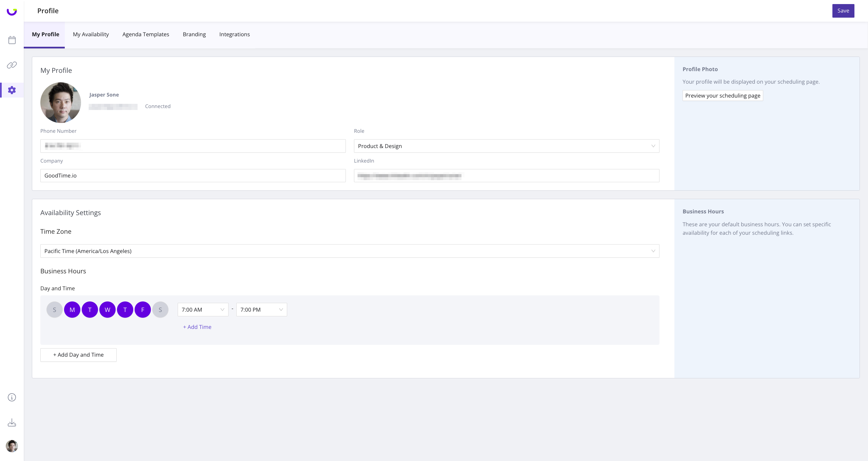This screenshot has width=868, height=461.
Task: Select the settings gear sidebar icon
Action: pos(12,90)
